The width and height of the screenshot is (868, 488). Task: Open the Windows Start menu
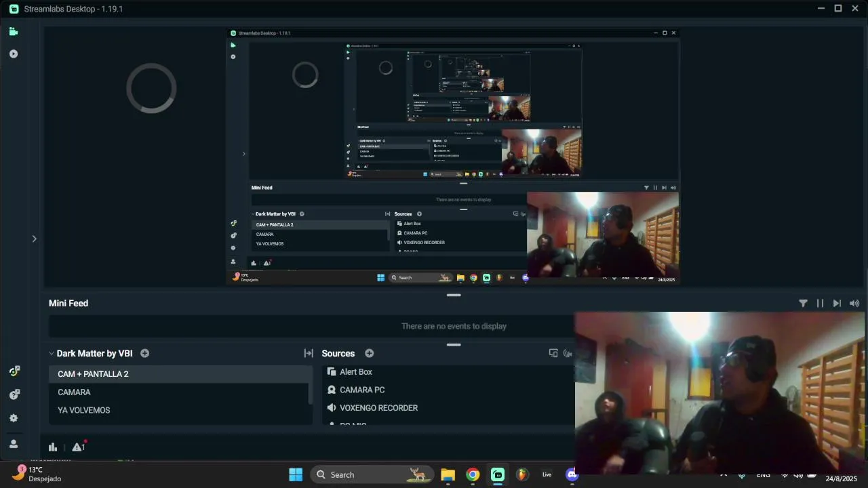tap(296, 474)
